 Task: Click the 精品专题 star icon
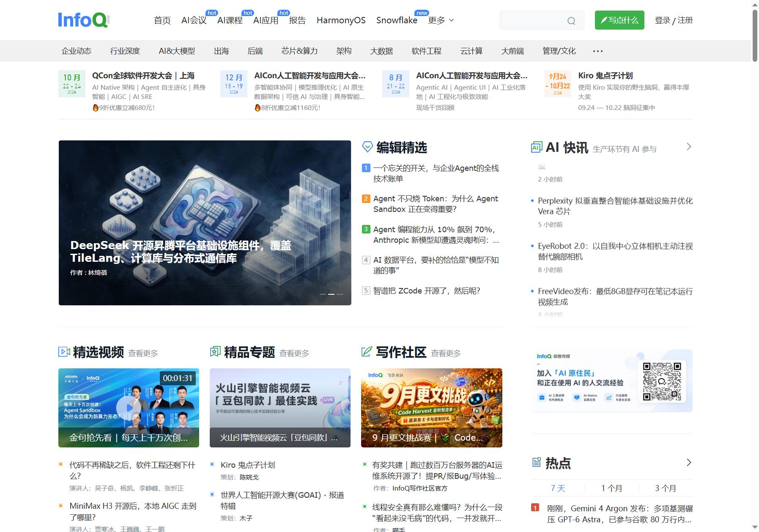(x=215, y=351)
